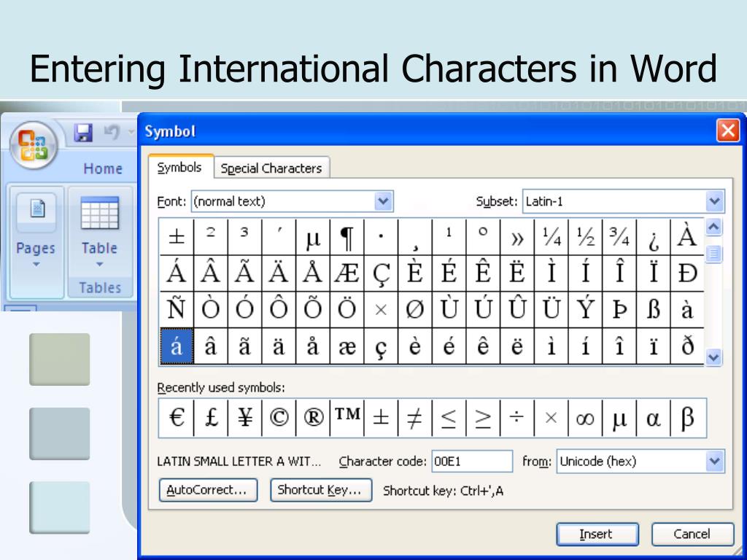Viewport: 747px width, 560px height.
Task: Select recently used Yen ¥ symbol
Action: [245, 418]
